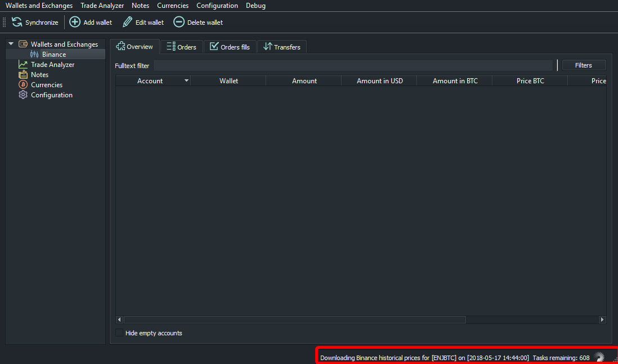Click the toolbar drag handle grip
The image size is (618, 364).
pos(5,22)
